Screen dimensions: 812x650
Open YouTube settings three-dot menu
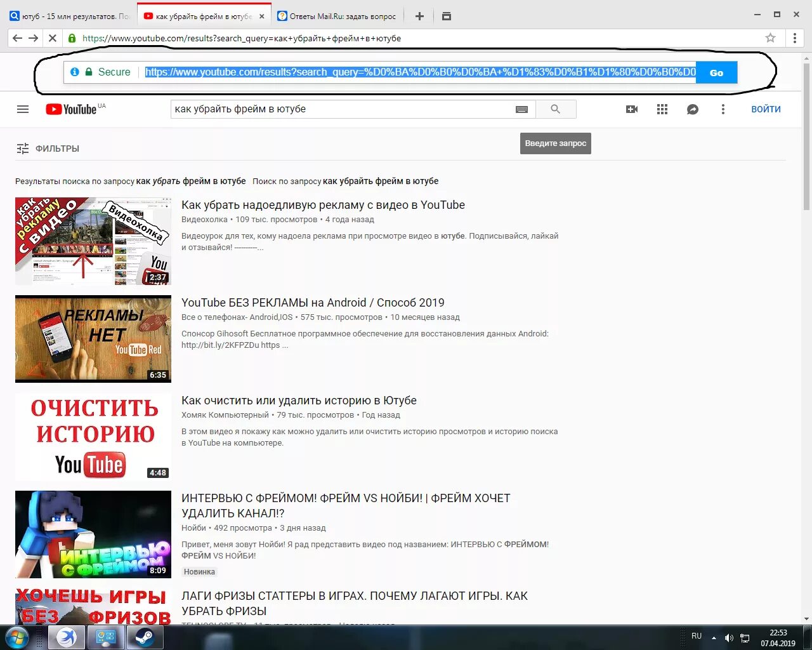click(x=723, y=109)
